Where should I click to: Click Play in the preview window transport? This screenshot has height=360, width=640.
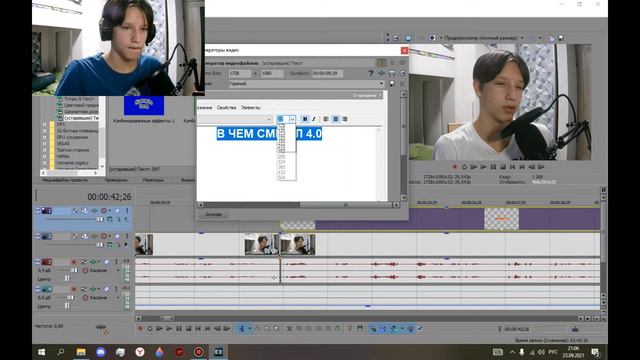(483, 167)
